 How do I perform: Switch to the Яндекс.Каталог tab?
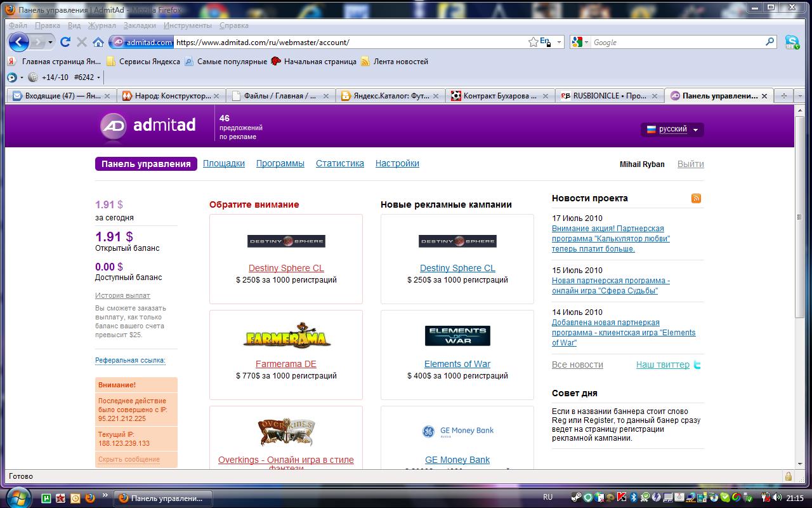[391, 96]
